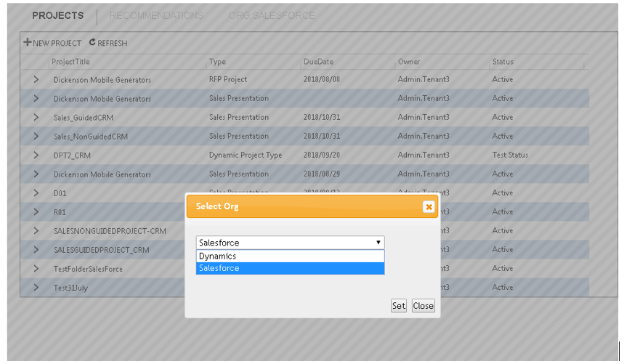Expand the RFP Project Dickenson row
Image resolution: width=624 pixels, height=364 pixels.
tap(36, 79)
